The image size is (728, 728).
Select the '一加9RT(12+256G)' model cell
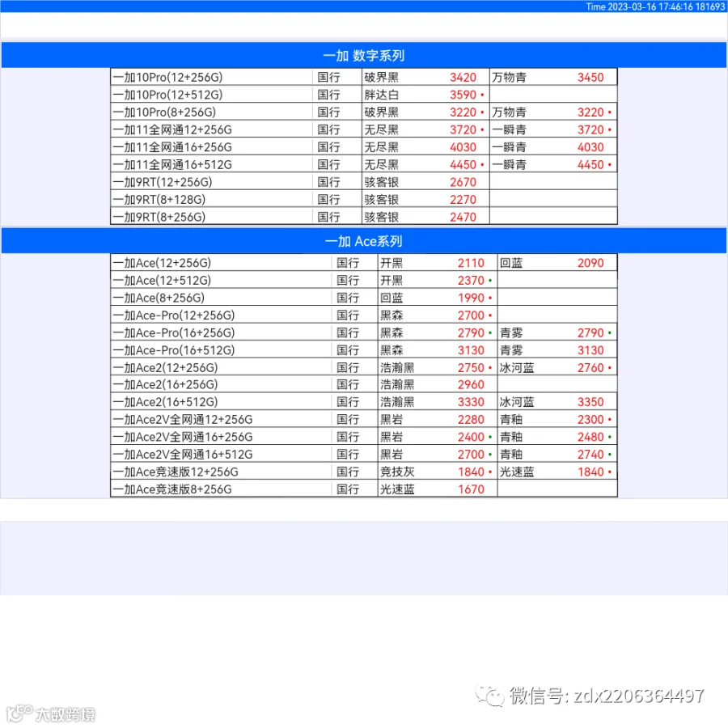pos(212,182)
